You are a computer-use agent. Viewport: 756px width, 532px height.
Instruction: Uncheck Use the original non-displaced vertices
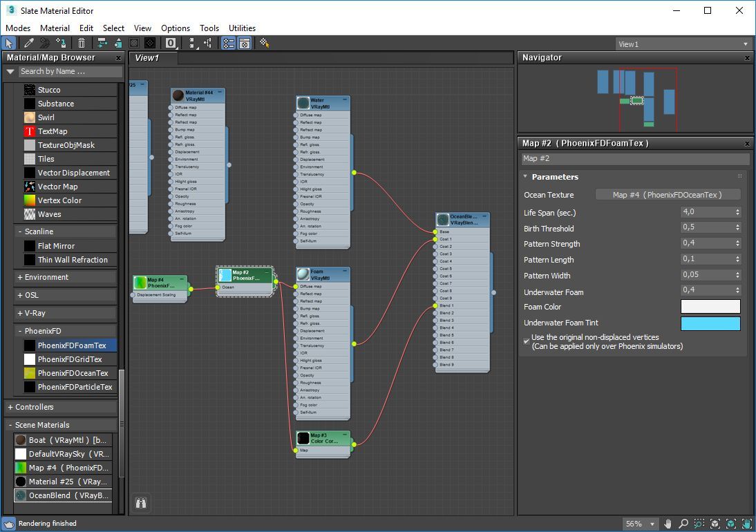(x=527, y=341)
